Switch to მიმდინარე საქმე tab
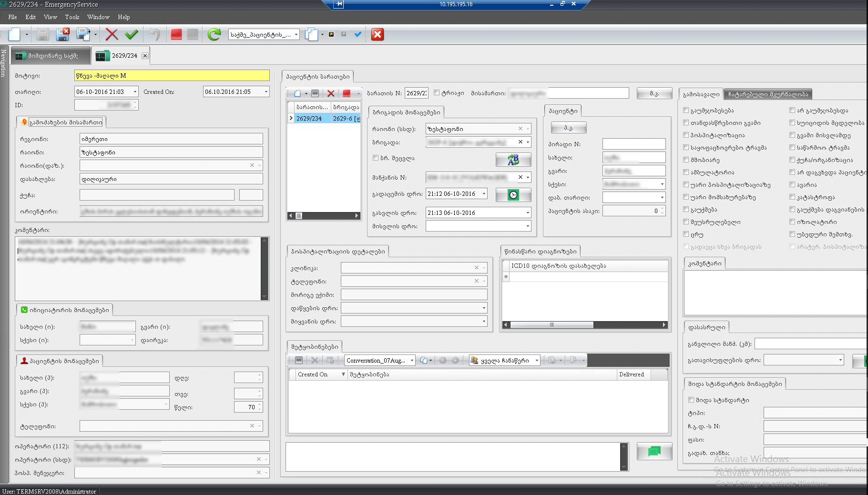Image resolution: width=868 pixels, height=495 pixels. (x=51, y=56)
